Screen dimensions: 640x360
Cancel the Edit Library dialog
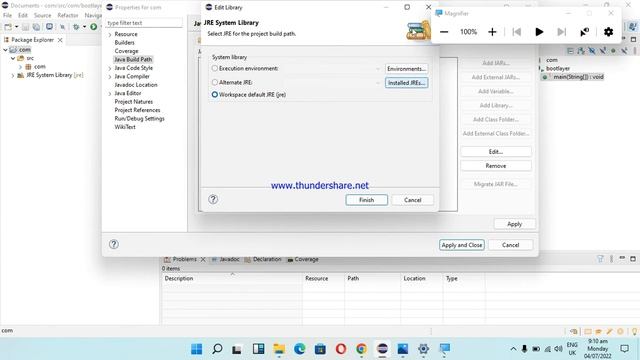(x=413, y=200)
